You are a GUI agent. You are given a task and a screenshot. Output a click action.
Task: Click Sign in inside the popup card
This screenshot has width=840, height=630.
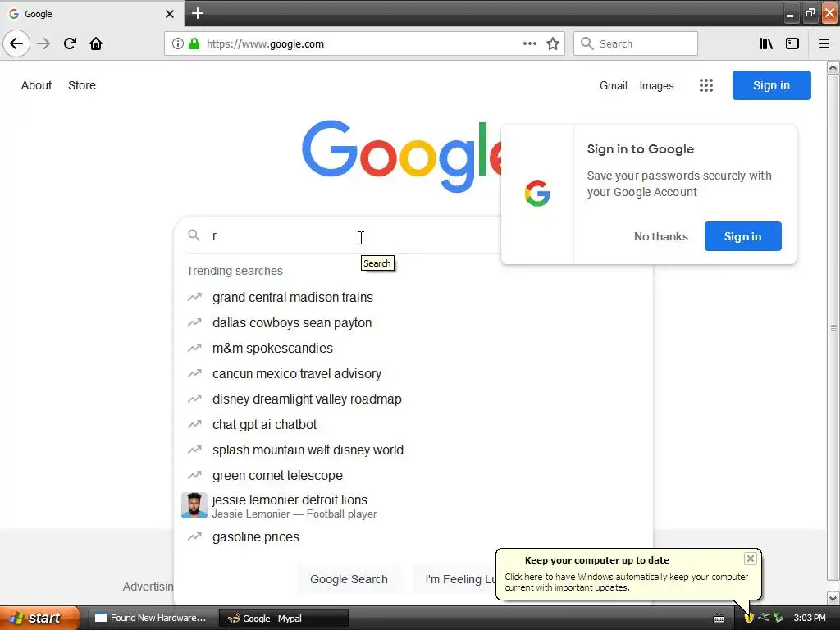click(x=742, y=236)
